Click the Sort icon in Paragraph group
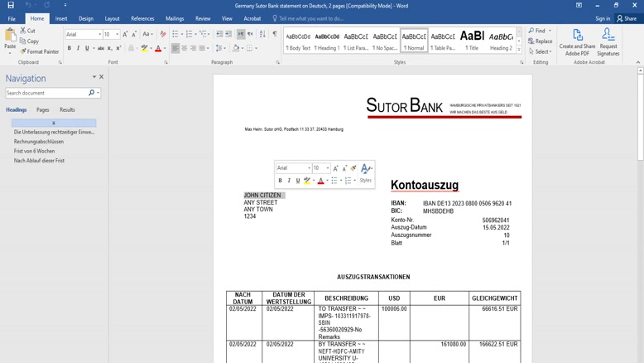 coord(262,34)
